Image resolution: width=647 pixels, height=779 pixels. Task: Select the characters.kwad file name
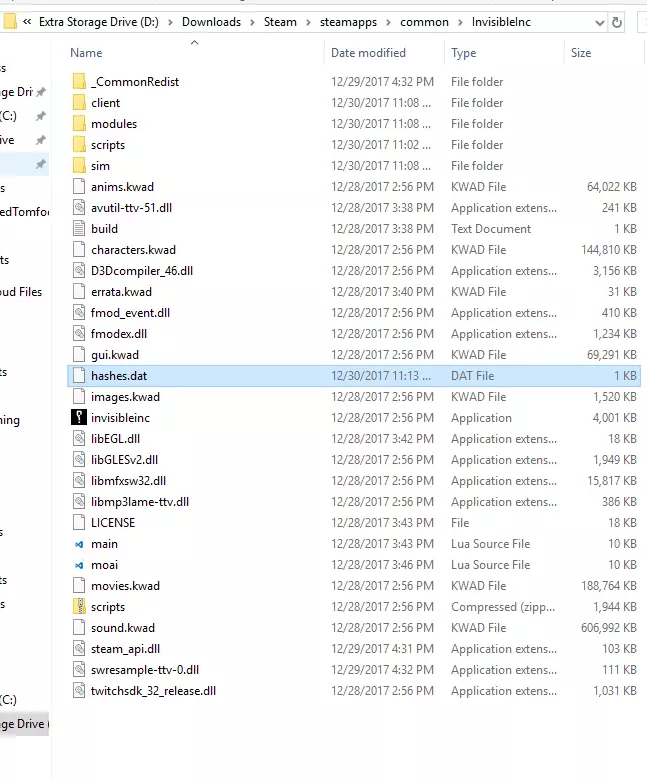coord(133,250)
